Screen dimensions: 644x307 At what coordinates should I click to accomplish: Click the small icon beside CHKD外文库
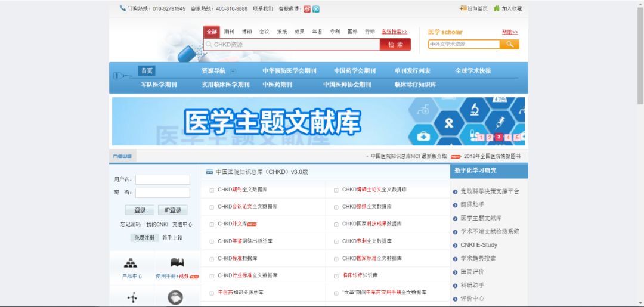click(212, 224)
